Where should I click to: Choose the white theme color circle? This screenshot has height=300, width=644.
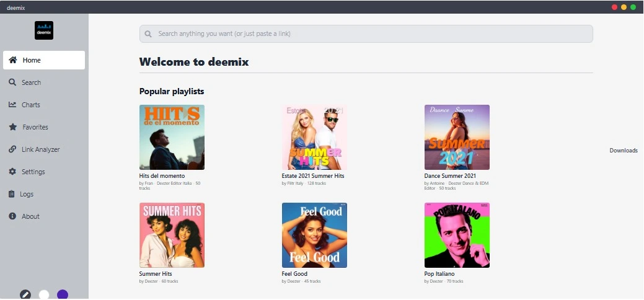point(44,294)
